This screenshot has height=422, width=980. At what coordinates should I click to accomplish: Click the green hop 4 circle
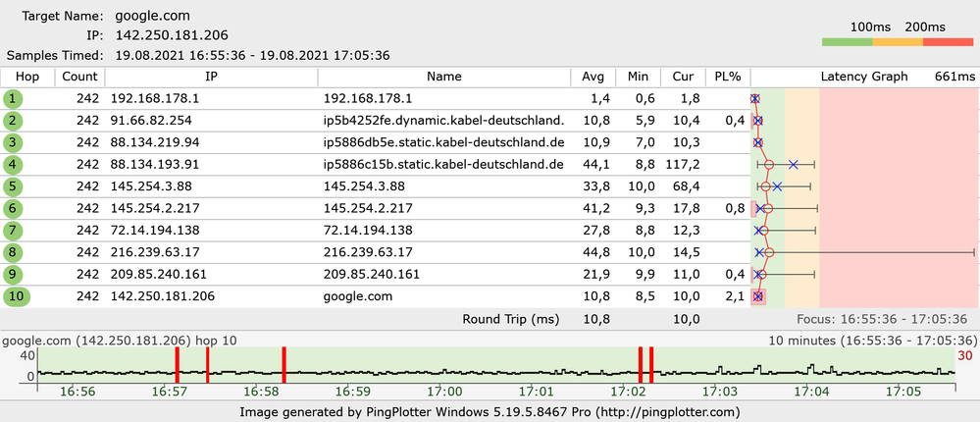click(12, 165)
